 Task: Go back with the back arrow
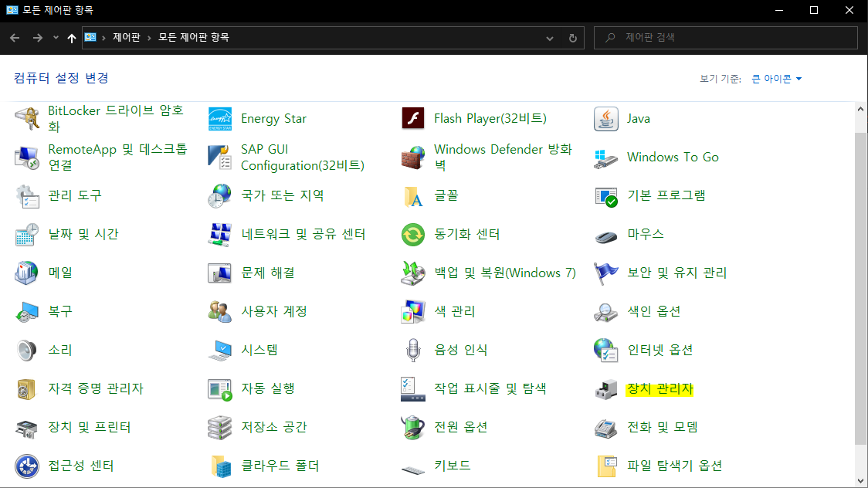(15, 38)
